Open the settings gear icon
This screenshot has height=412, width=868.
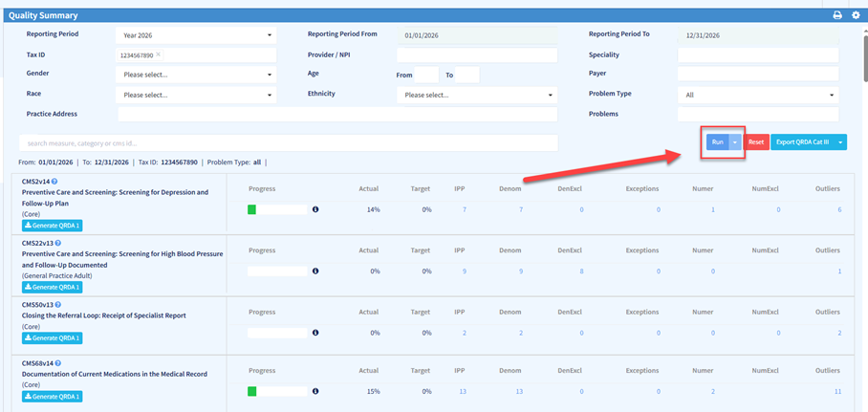pos(856,15)
